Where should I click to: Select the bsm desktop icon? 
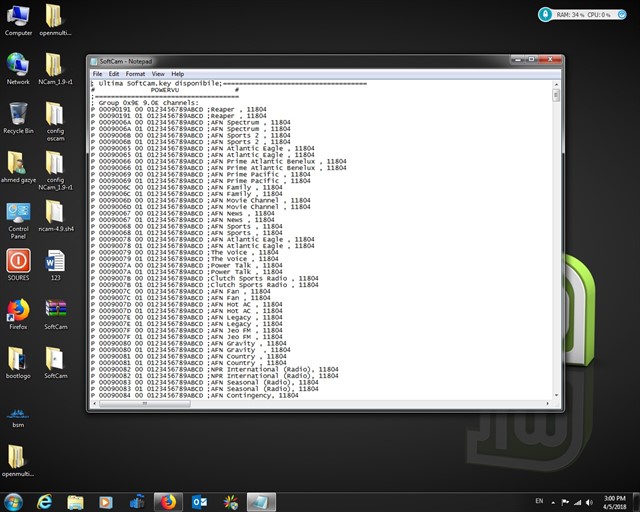tap(18, 417)
